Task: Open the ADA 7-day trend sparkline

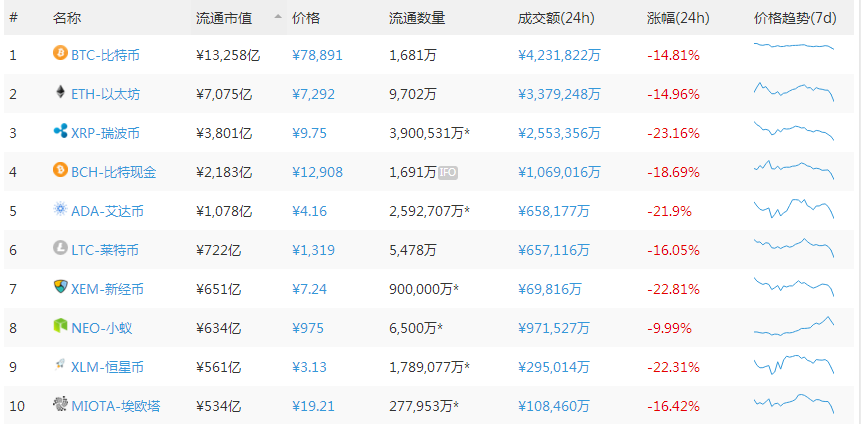Action: point(794,209)
